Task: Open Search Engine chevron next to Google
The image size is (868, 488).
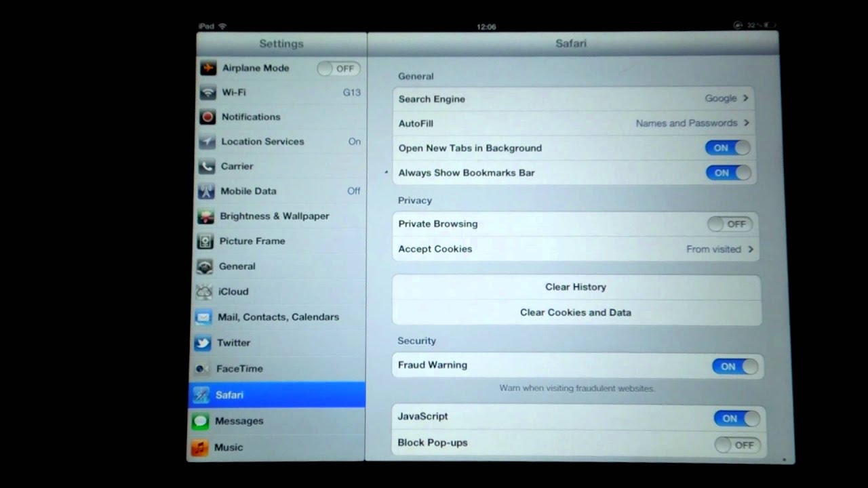Action: 745,98
